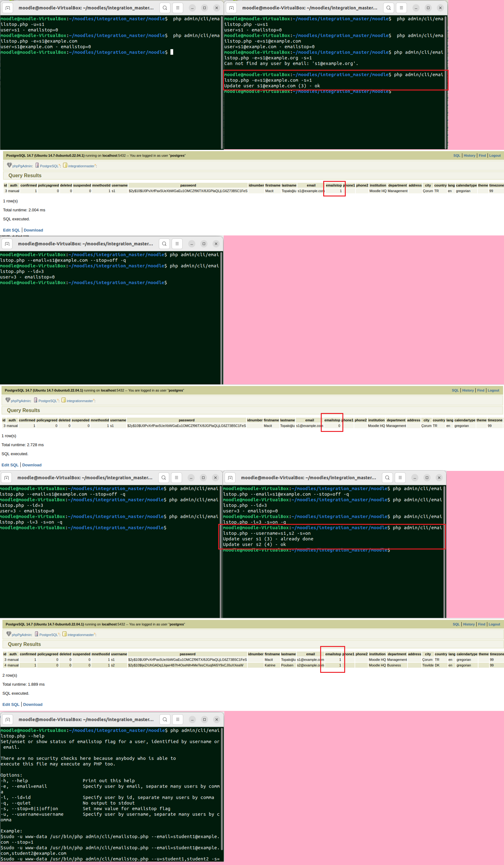Screen dimensions: 504x865
Task: Click search icon in terminal ending with '-i=3 -s=on -q'
Action: click(164, 478)
